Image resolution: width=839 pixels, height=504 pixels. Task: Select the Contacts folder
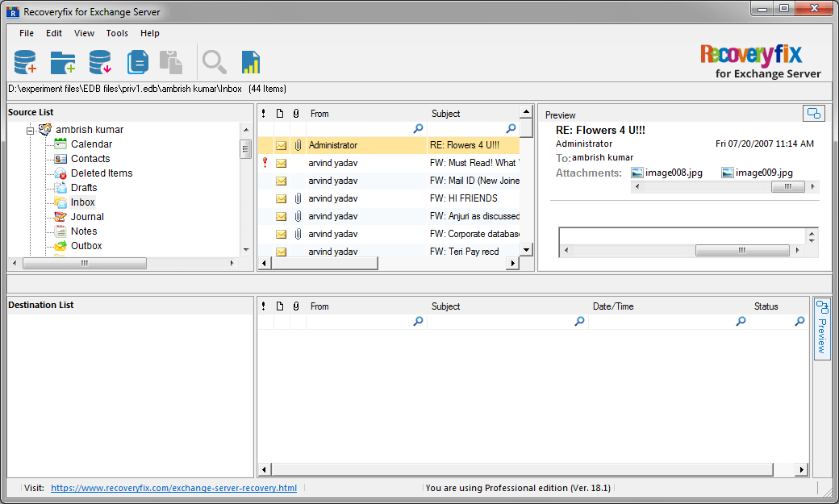click(x=90, y=158)
